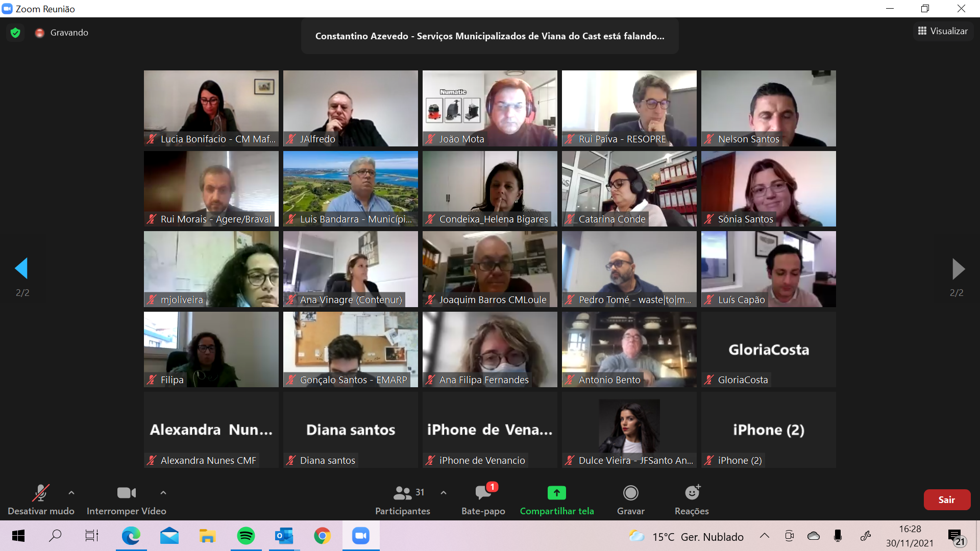Open the Reações emoji icon

(692, 493)
